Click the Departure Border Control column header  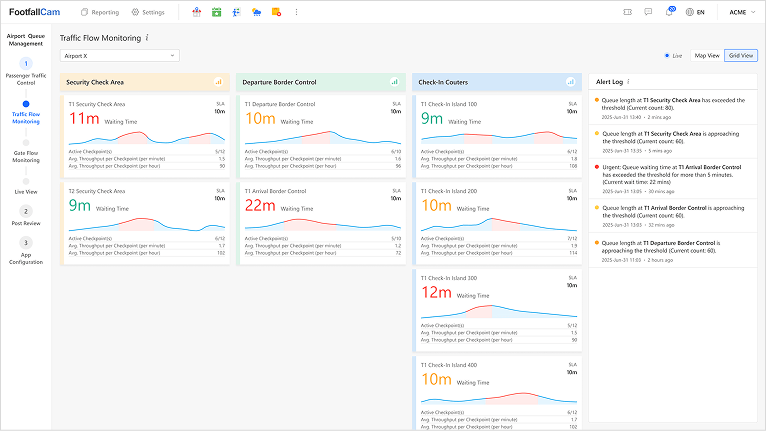click(321, 82)
